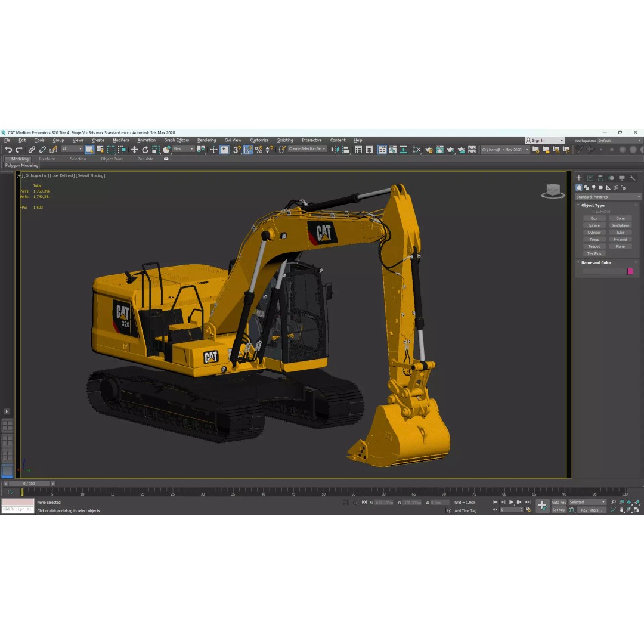Screen dimensions: 644x644
Task: Open the Rendered Frame Window icon
Action: pyautogui.click(x=440, y=150)
